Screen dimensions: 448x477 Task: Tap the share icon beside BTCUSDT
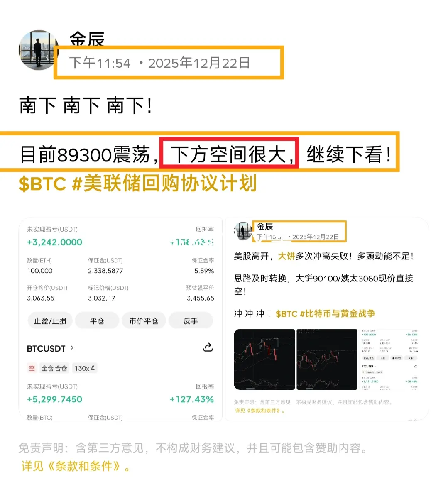pos(208,347)
